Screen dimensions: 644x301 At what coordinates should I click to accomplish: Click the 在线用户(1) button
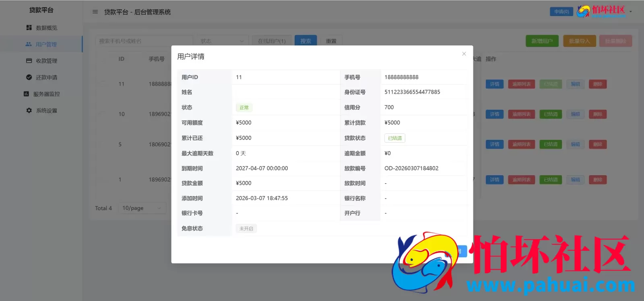(272, 41)
